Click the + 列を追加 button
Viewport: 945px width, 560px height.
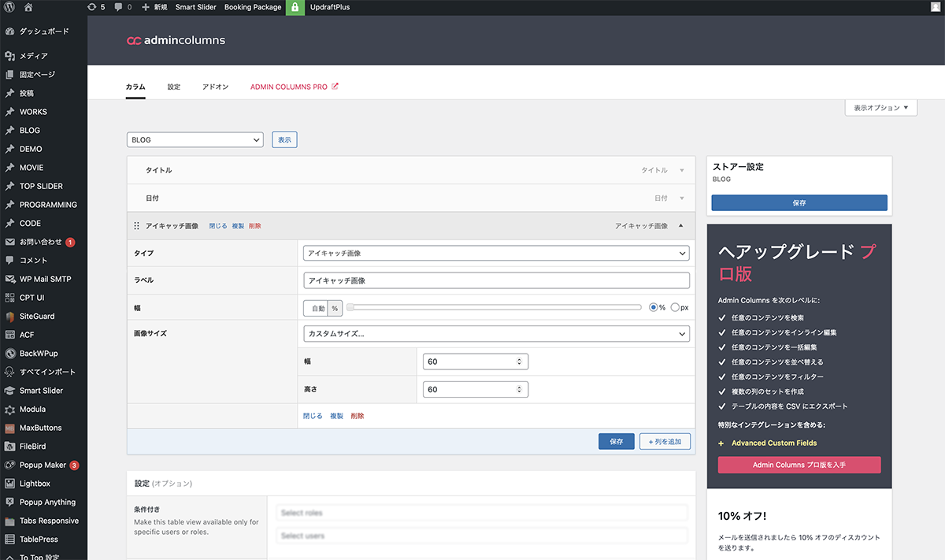(x=665, y=442)
